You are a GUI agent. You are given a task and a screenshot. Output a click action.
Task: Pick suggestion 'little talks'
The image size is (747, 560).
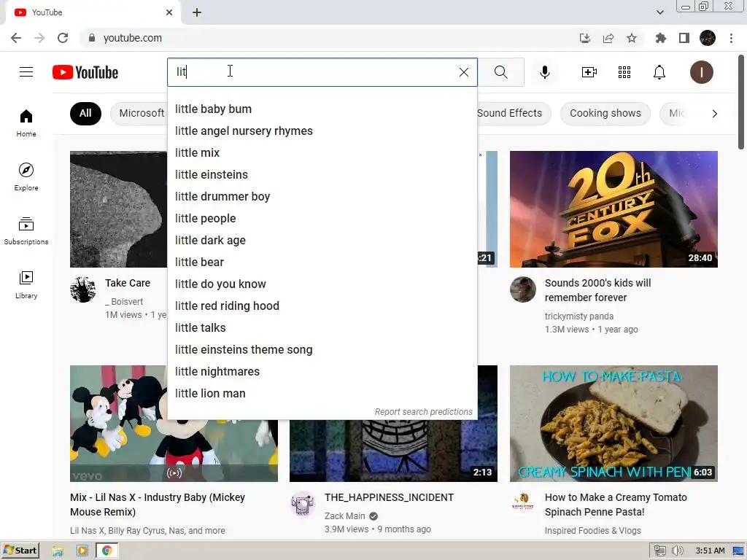pyautogui.click(x=322, y=328)
